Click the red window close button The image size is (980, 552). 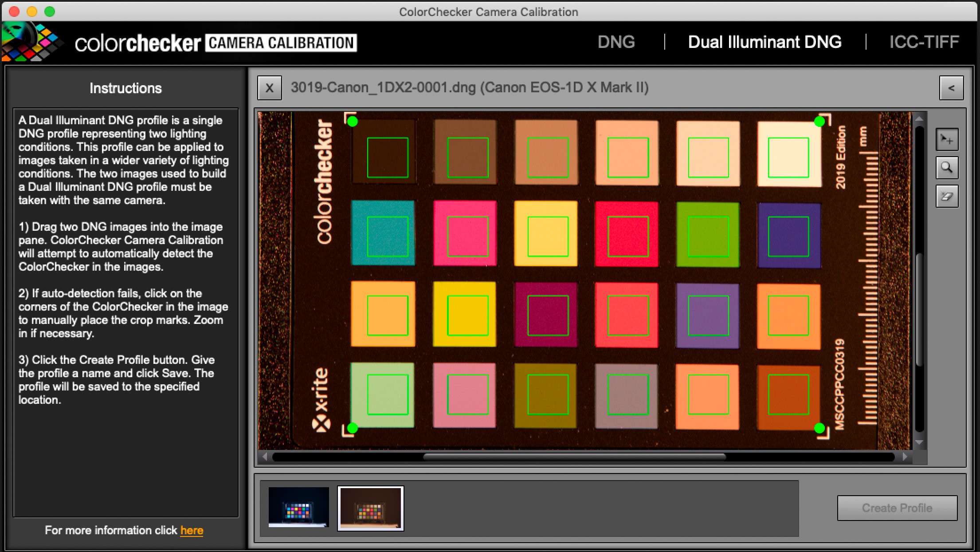click(14, 12)
